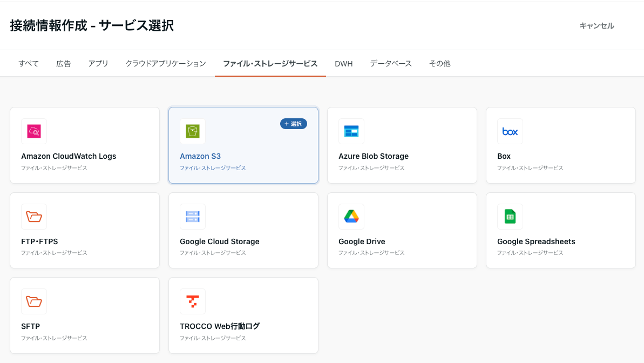Click category label under Amazon CloudWatch Logs

[54, 168]
